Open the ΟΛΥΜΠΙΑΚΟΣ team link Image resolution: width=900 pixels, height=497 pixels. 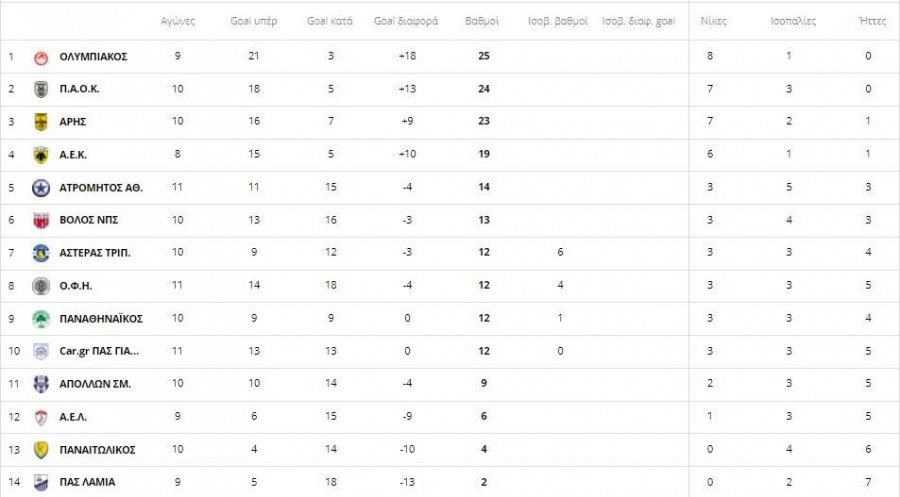[x=93, y=56]
